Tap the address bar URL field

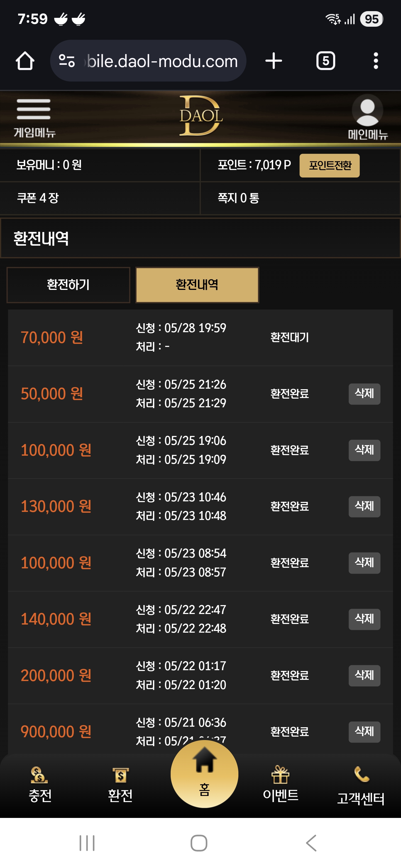(148, 61)
